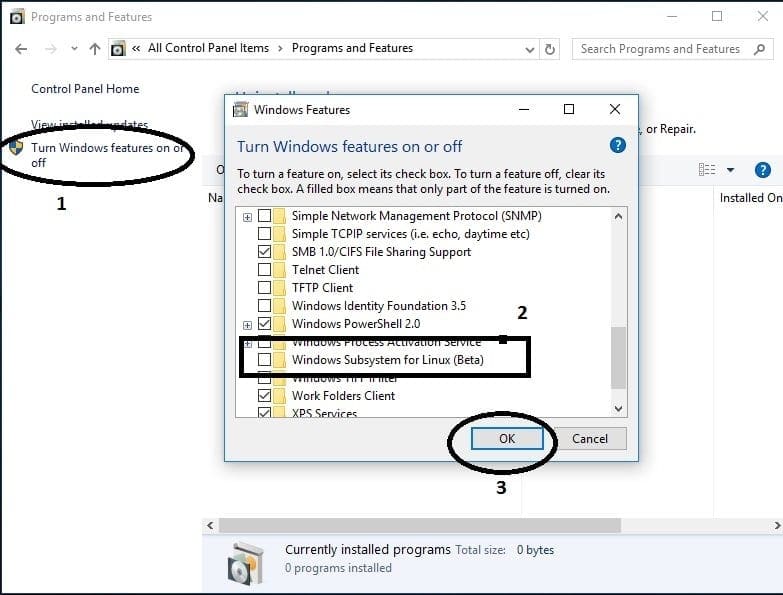The height and width of the screenshot is (595, 783).
Task: Enable Windows Subsystem for Linux (Beta) checkbox
Action: (265, 359)
